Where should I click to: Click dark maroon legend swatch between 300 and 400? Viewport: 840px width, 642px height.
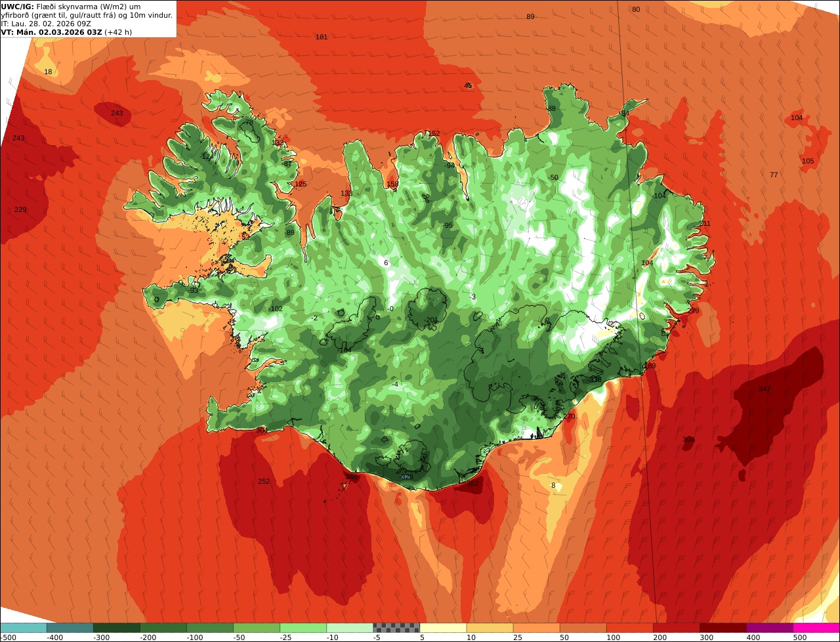click(x=722, y=628)
